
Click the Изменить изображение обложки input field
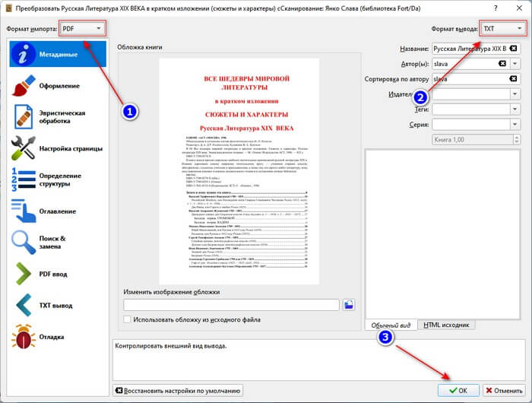(231, 305)
